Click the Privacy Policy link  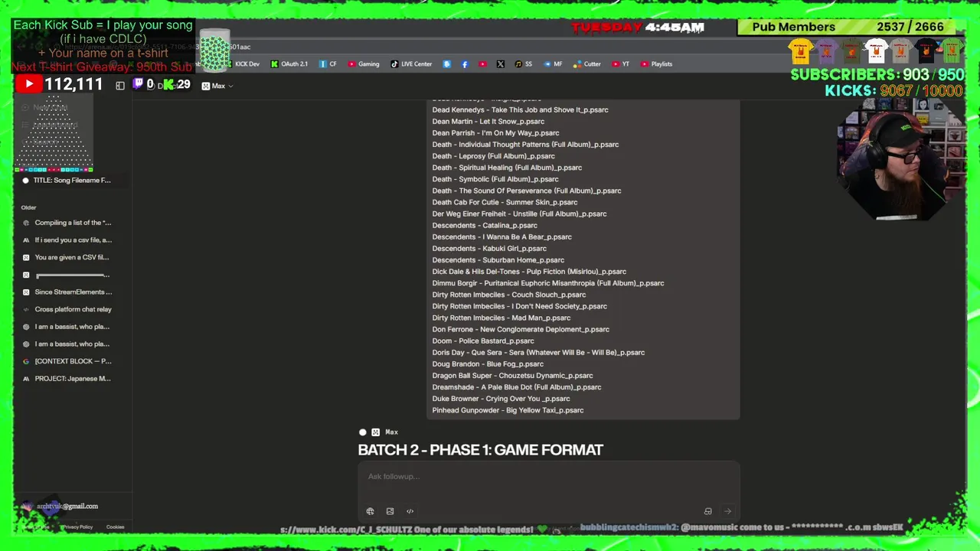tap(77, 527)
